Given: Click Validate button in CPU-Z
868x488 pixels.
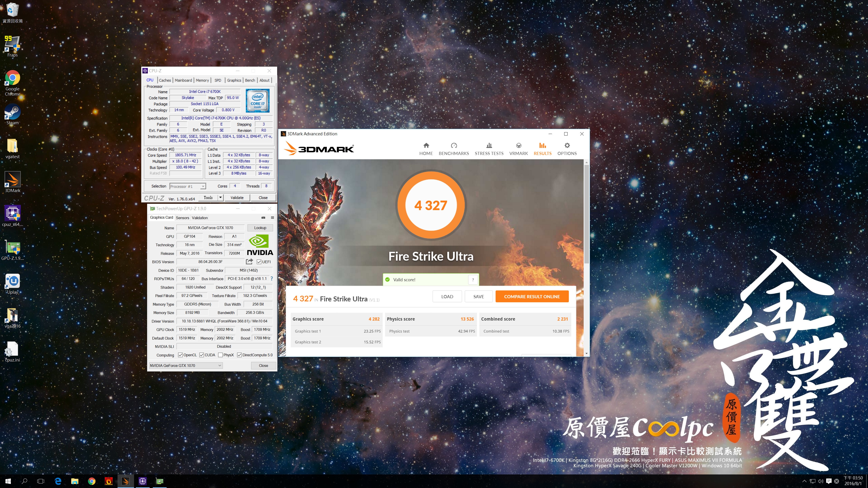Looking at the screenshot, I should click(237, 198).
